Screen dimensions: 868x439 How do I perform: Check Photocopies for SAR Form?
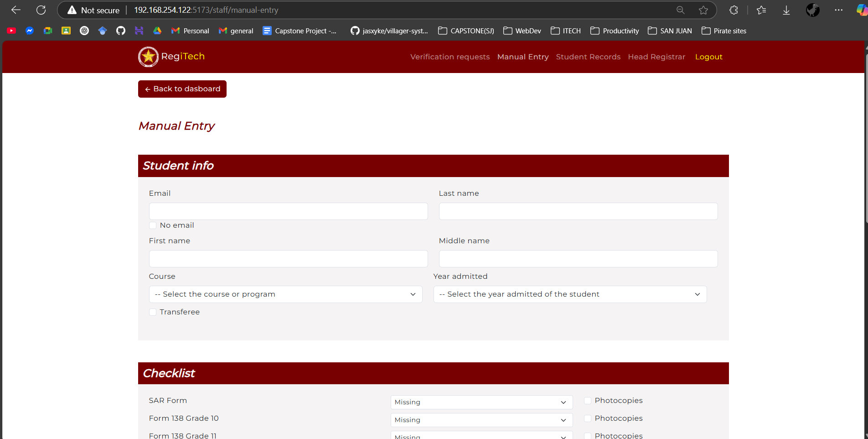[588, 401]
